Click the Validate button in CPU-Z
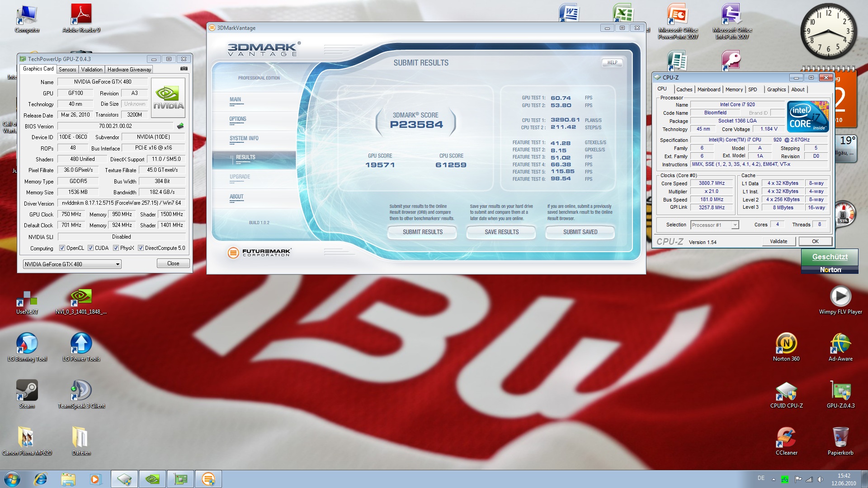Image resolution: width=868 pixels, height=488 pixels. click(778, 242)
